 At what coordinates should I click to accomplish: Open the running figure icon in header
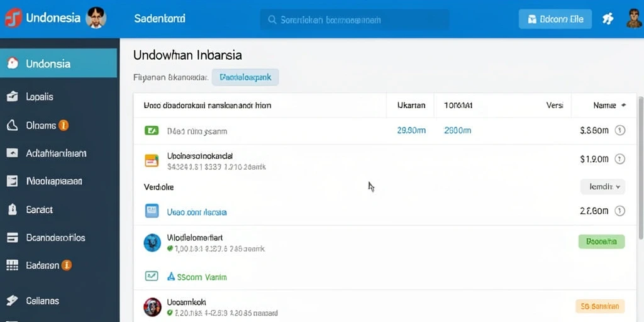[608, 18]
